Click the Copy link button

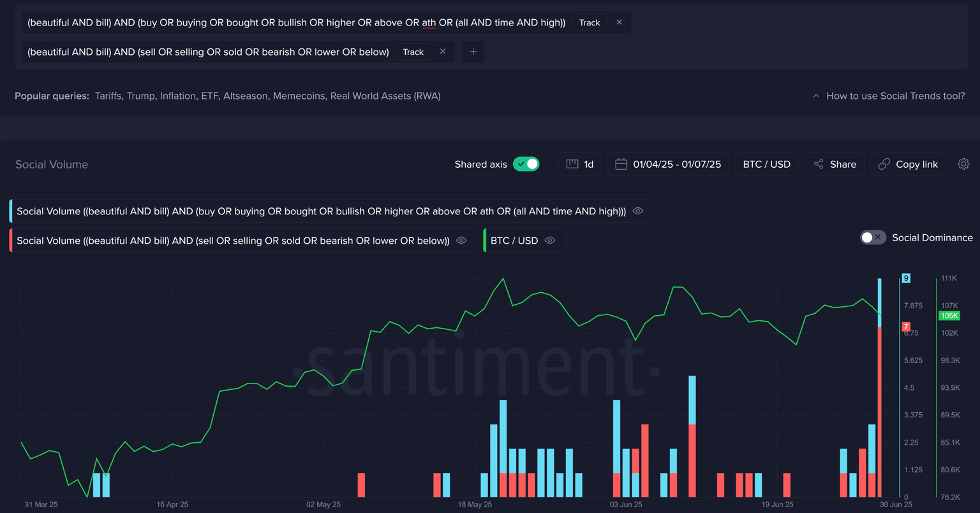(x=908, y=164)
